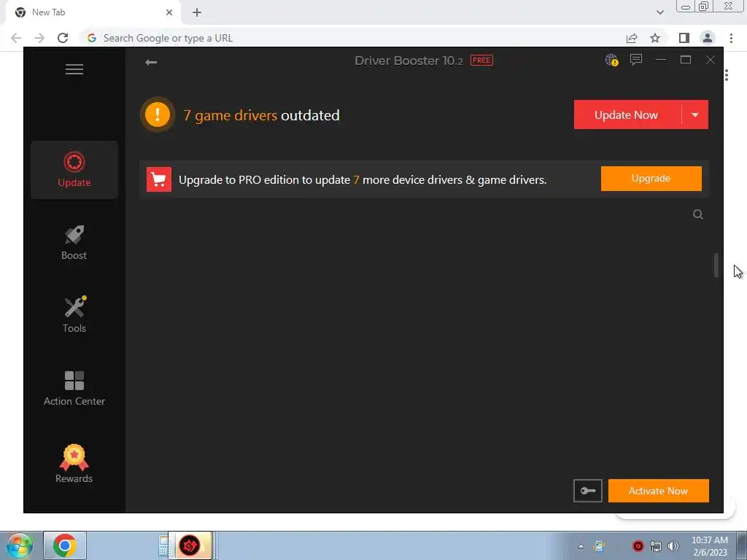Open the Rewards section
Screen dimensions: 747x560
pyautogui.click(x=74, y=464)
